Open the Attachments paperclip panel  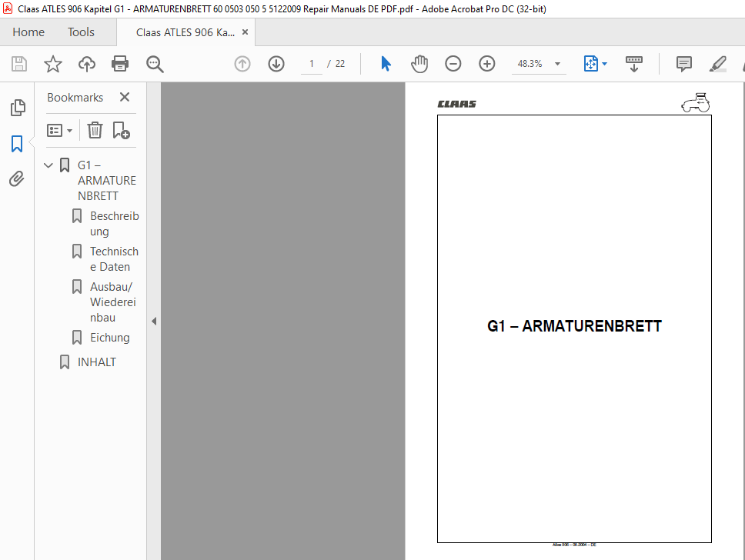coord(17,179)
